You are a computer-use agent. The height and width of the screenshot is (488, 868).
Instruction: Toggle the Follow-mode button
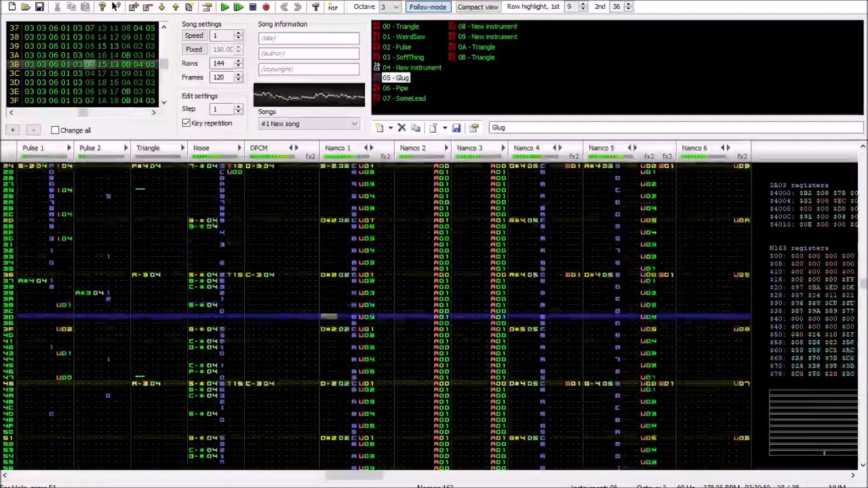[x=427, y=7]
